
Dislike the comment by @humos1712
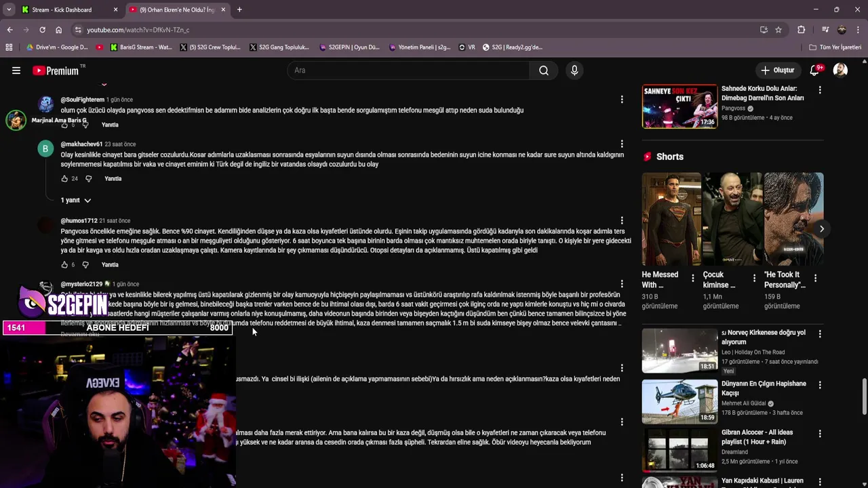point(85,265)
